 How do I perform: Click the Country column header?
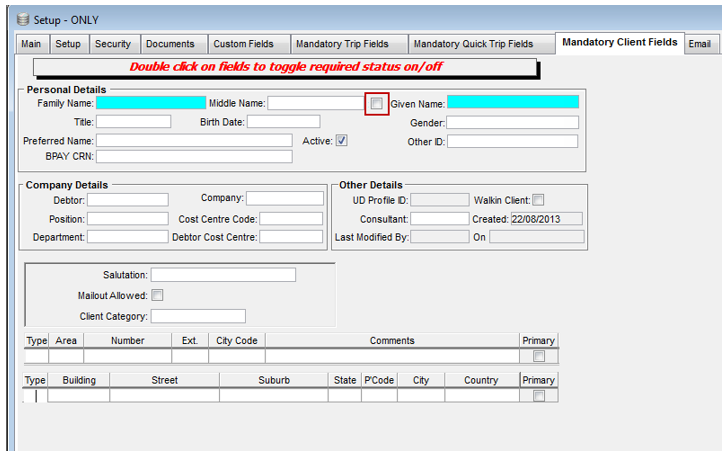482,380
